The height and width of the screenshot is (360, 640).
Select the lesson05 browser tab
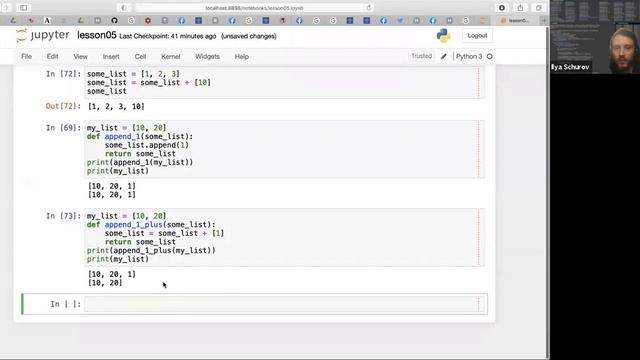click(x=515, y=20)
